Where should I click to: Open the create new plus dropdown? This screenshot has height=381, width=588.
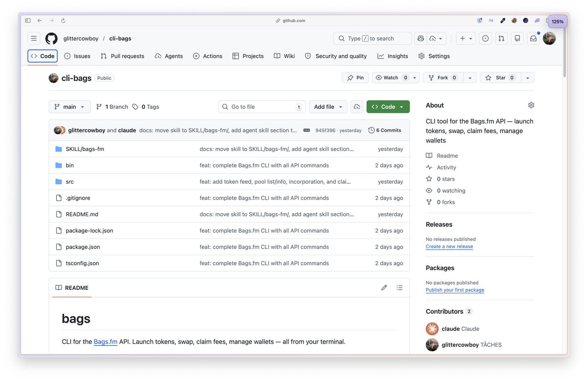pyautogui.click(x=465, y=38)
